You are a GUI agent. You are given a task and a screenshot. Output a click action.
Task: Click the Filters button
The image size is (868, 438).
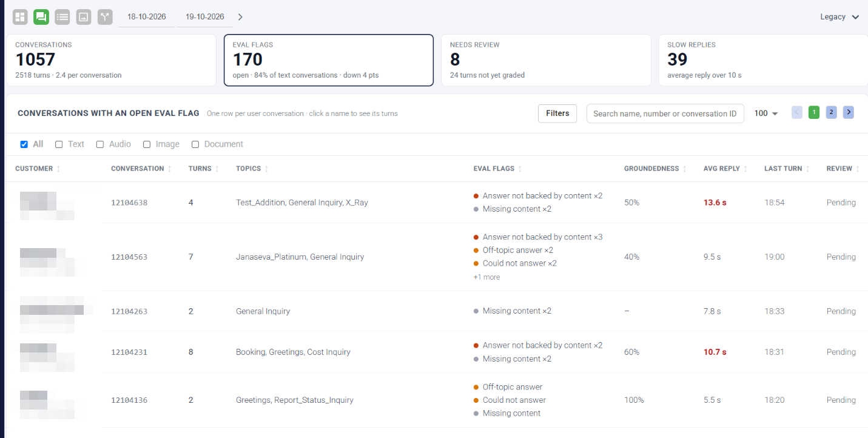point(557,113)
